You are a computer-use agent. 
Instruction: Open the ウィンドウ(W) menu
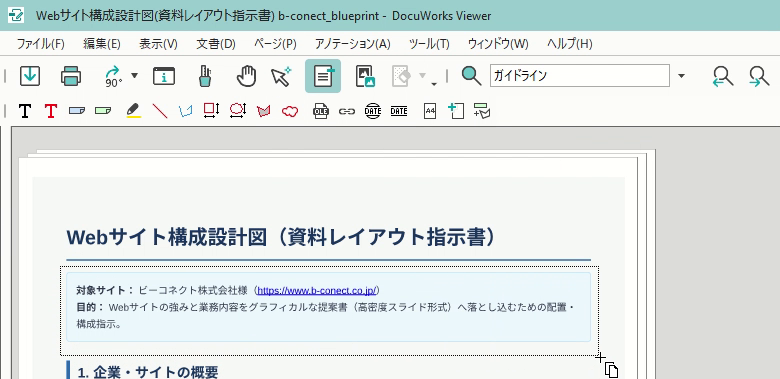tap(498, 44)
